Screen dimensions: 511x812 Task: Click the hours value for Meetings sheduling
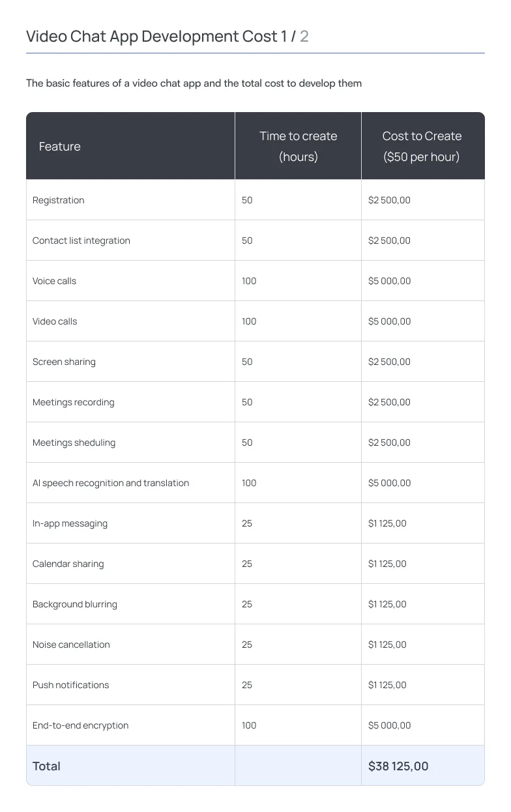click(247, 442)
